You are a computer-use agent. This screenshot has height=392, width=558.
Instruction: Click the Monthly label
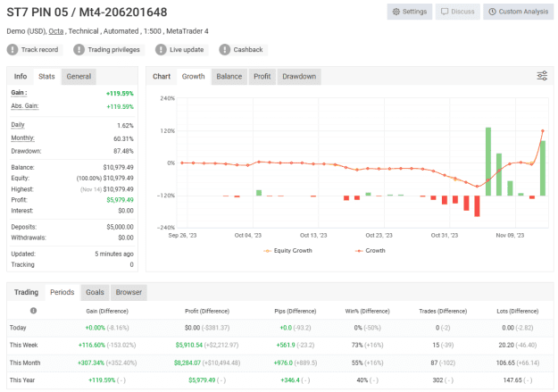(23, 138)
